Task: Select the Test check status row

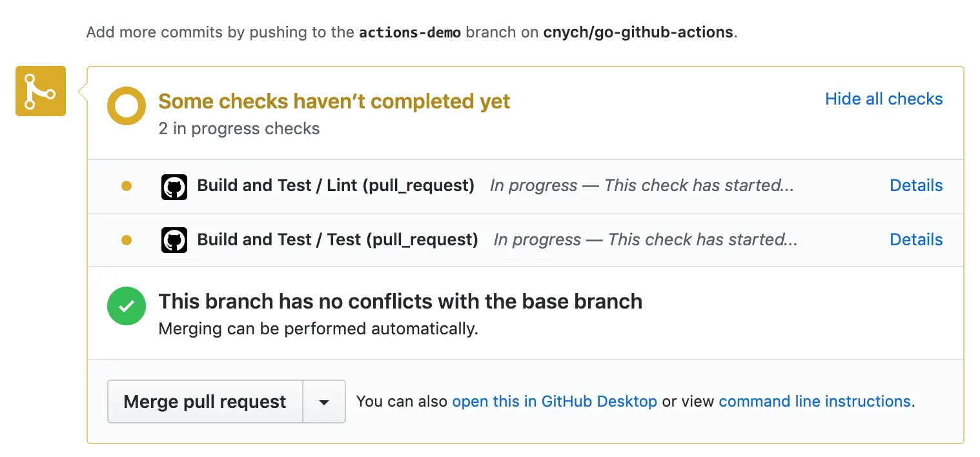Action: [452, 239]
